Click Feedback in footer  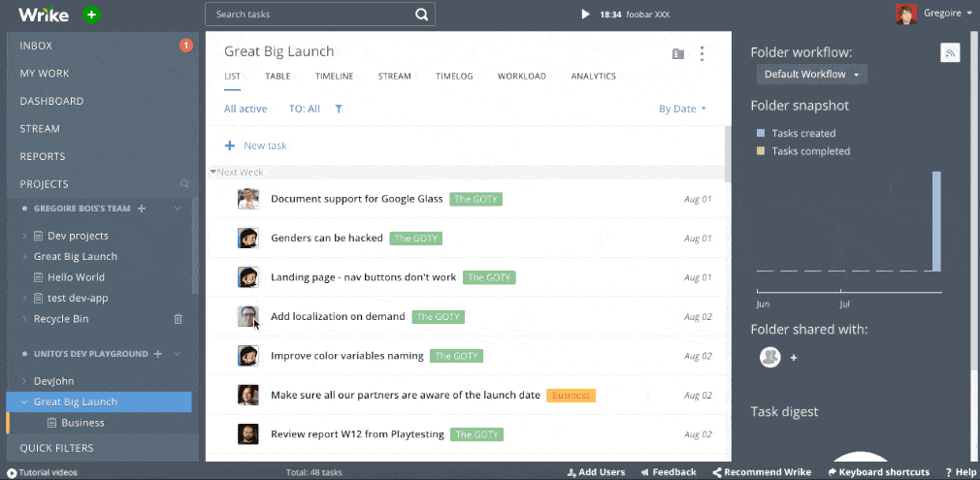click(x=669, y=472)
